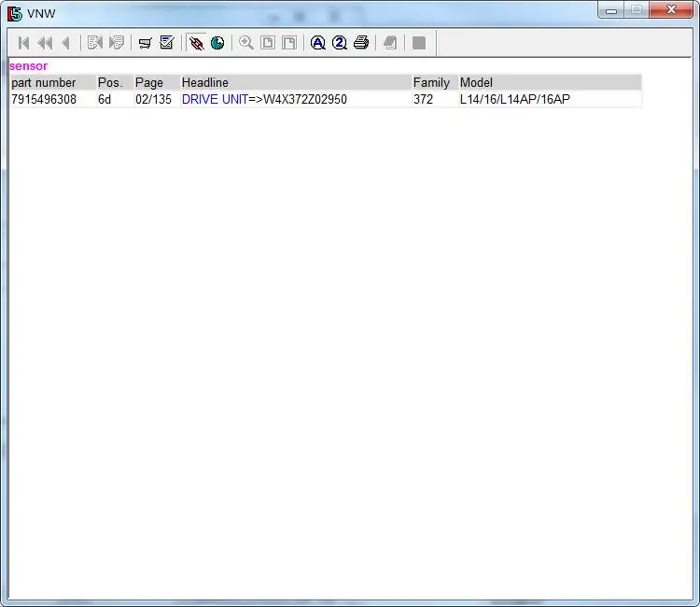Viewport: 700px width, 607px height.
Task: Close the VNW window
Action: (x=671, y=10)
